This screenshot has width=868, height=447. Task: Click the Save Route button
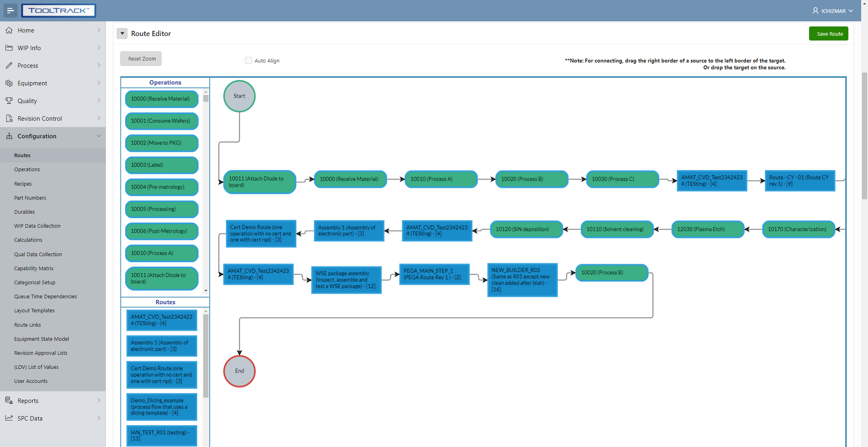(828, 33)
